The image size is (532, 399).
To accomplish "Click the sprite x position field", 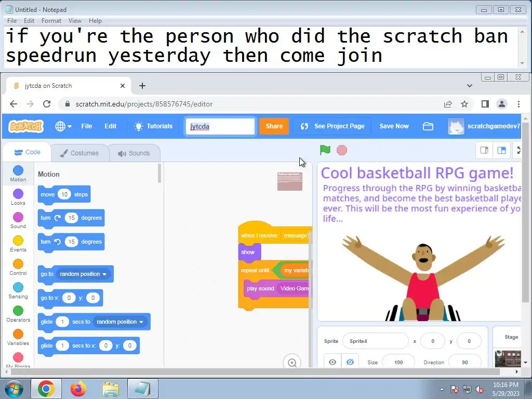I will coord(433,341).
